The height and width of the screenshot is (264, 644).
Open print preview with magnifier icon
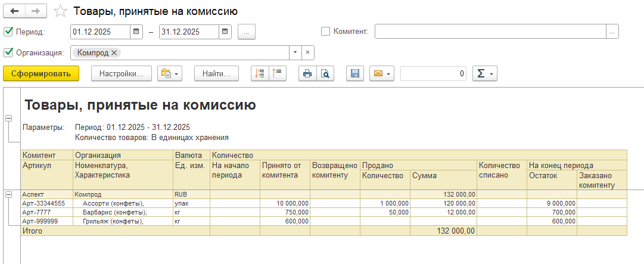(x=325, y=73)
